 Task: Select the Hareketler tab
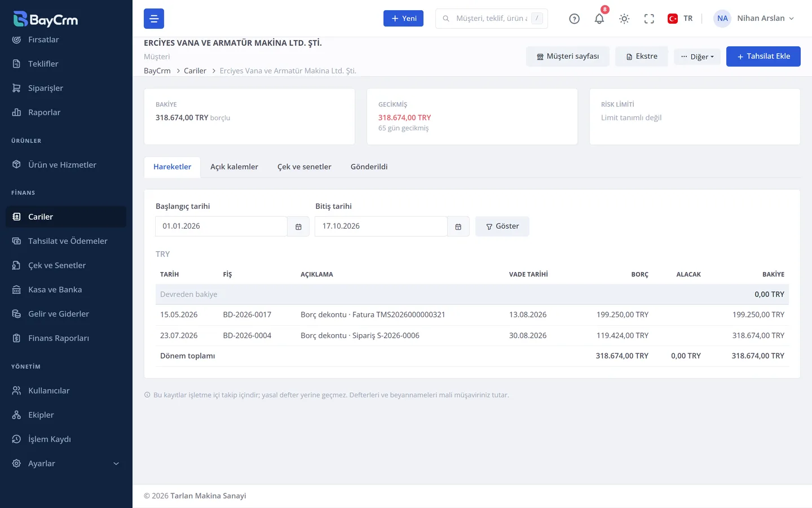(172, 167)
